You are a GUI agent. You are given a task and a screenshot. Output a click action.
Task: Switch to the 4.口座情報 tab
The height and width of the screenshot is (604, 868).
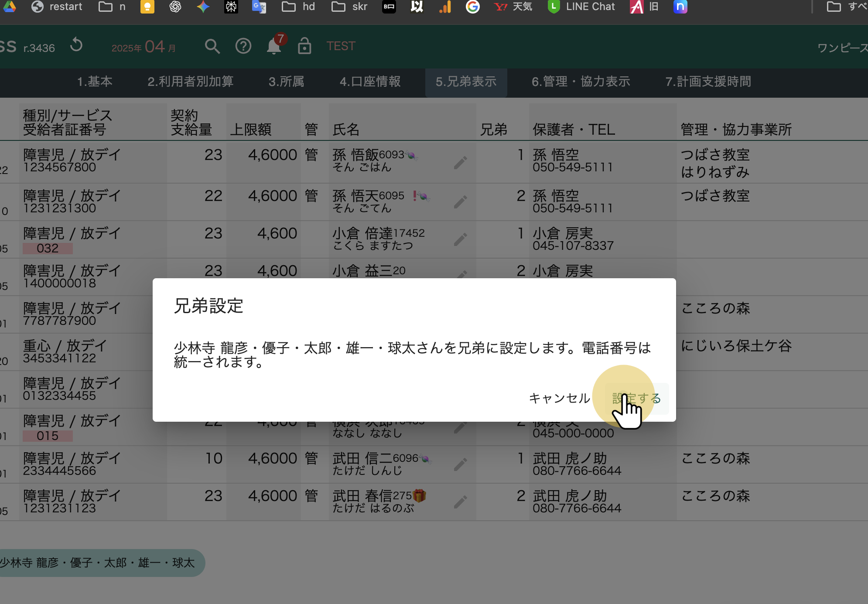[x=370, y=82]
